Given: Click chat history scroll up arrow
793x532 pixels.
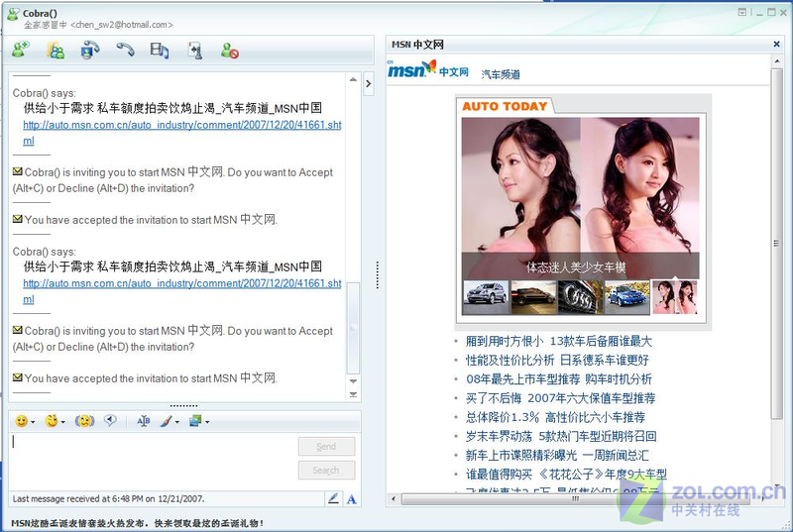Looking at the screenshot, I should coord(353,80).
